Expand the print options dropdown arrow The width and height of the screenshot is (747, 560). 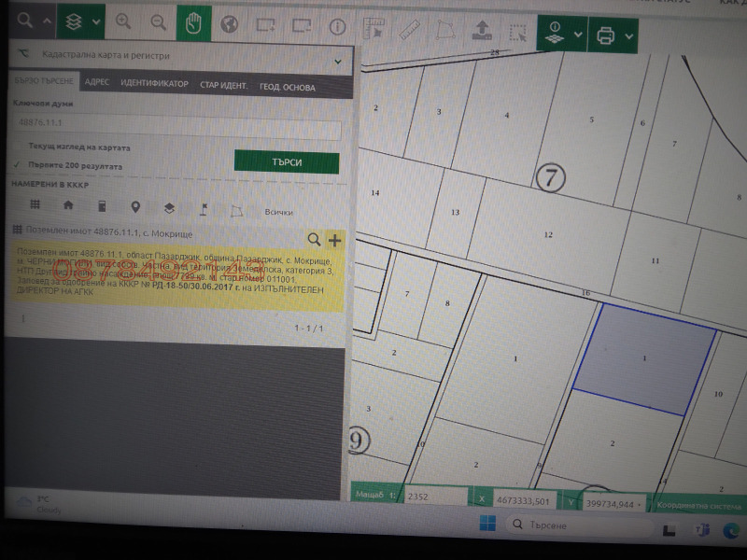[629, 36]
